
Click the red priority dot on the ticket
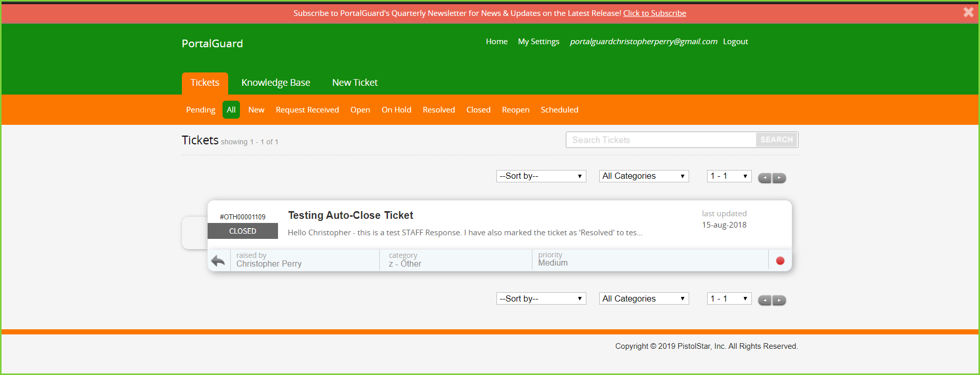pyautogui.click(x=780, y=261)
